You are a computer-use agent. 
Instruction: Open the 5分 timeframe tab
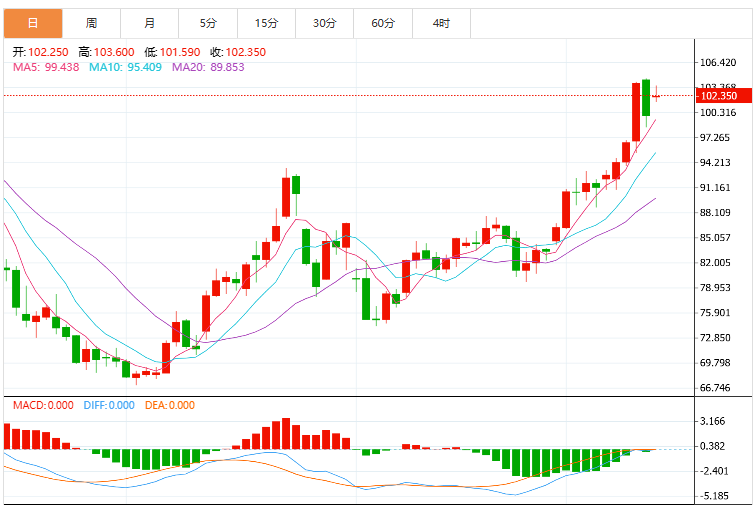208,23
